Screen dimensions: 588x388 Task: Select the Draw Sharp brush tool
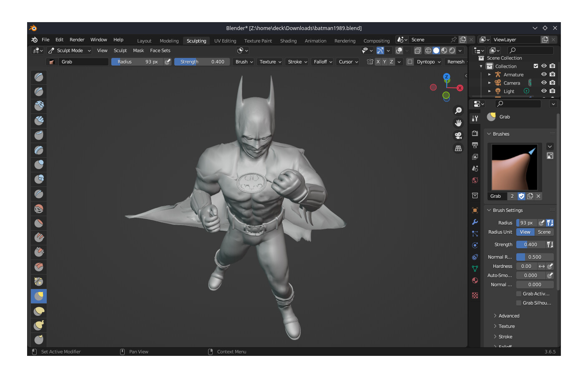[39, 92]
